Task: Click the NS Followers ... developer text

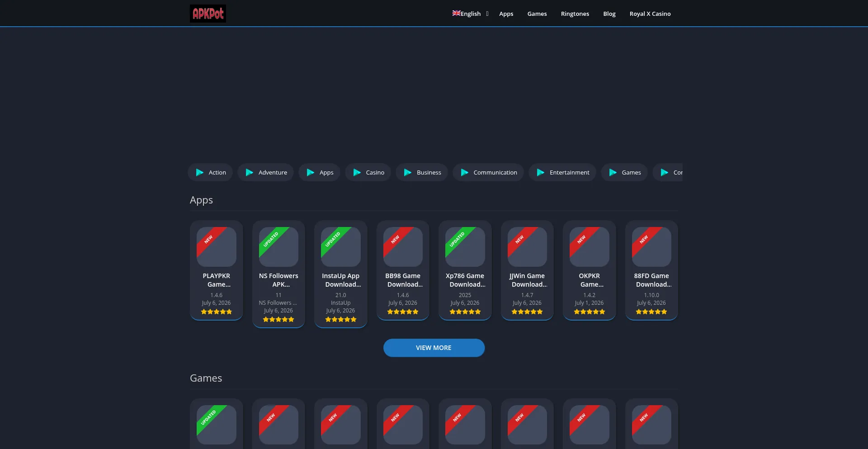Action: pyautogui.click(x=278, y=303)
